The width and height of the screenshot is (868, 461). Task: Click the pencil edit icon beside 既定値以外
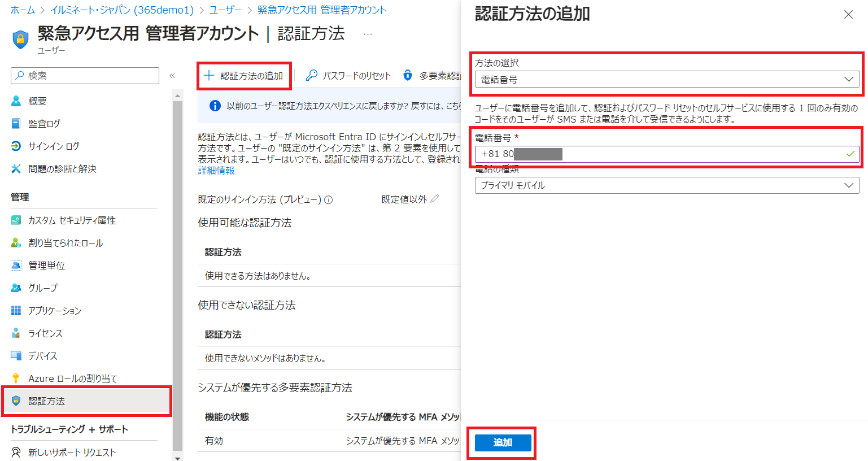[434, 199]
